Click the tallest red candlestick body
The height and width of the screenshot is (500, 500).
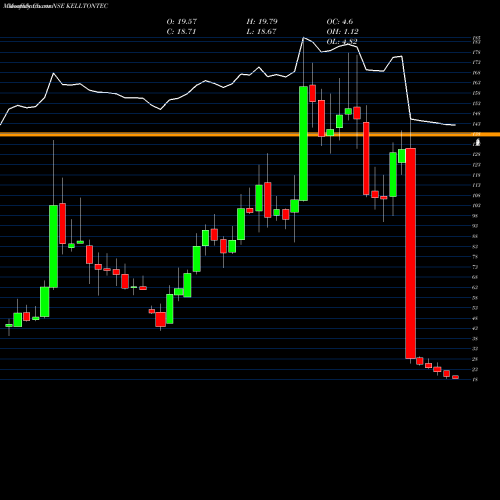pyautogui.click(x=410, y=253)
